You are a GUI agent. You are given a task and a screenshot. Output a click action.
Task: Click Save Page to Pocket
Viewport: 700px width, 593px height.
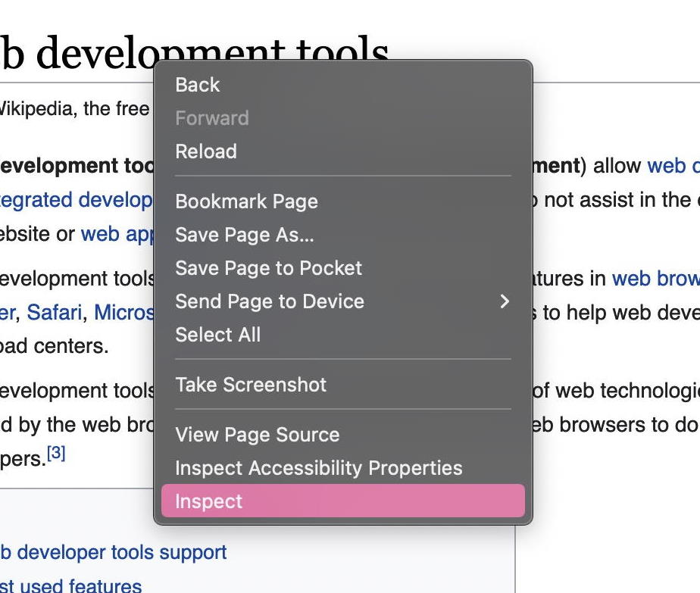pyautogui.click(x=343, y=267)
